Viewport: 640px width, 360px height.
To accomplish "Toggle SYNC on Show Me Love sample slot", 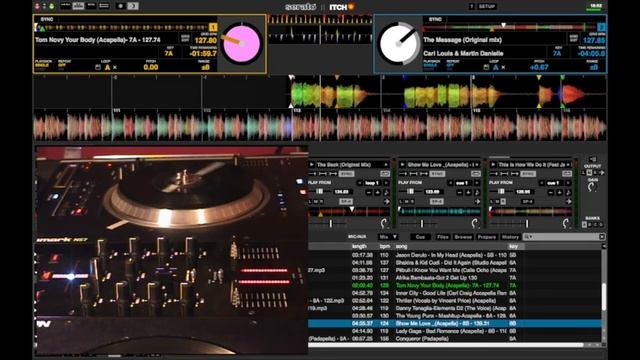I will pyautogui.click(x=437, y=174).
